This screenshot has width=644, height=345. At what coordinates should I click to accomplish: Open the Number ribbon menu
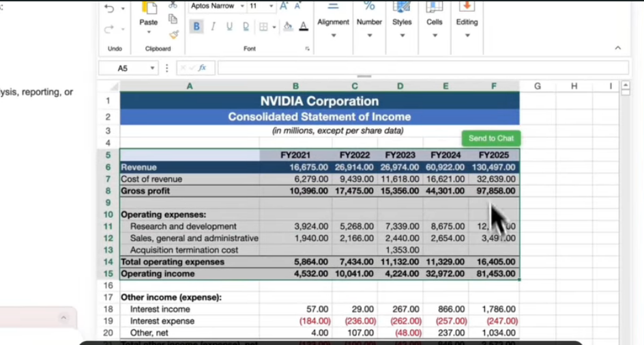(x=369, y=22)
